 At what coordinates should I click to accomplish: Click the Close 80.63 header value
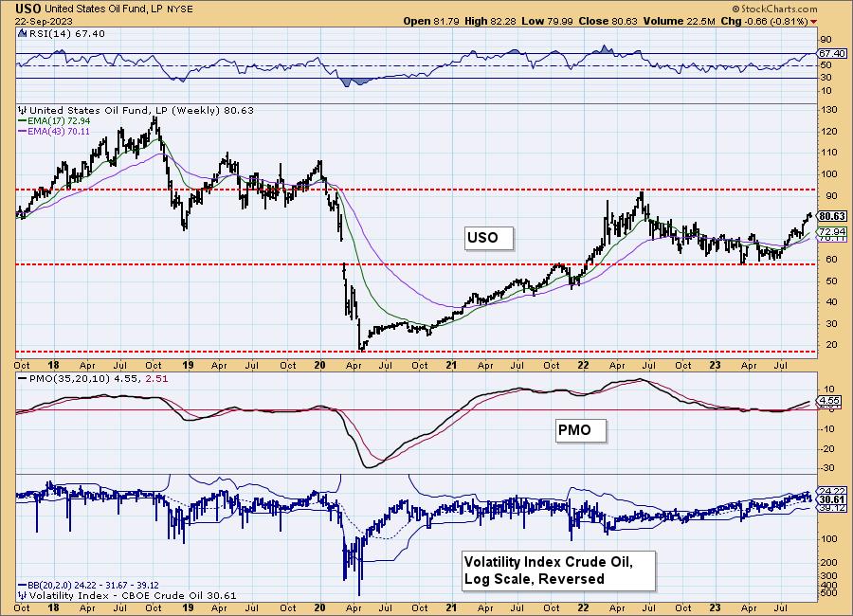pyautogui.click(x=608, y=21)
